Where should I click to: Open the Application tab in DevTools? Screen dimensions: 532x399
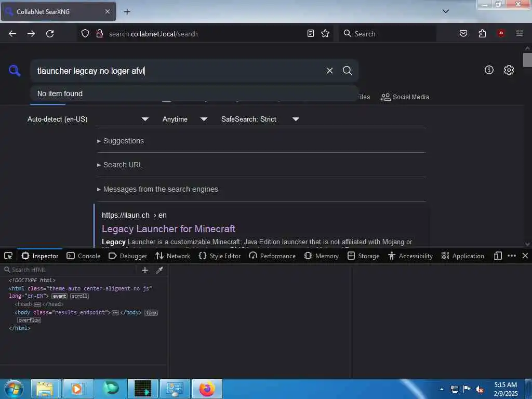463,256
